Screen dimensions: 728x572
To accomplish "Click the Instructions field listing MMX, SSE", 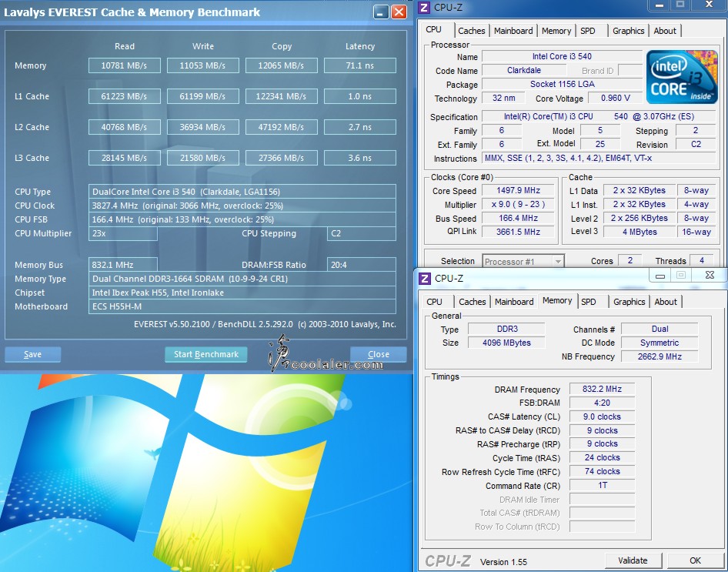I will [599, 158].
